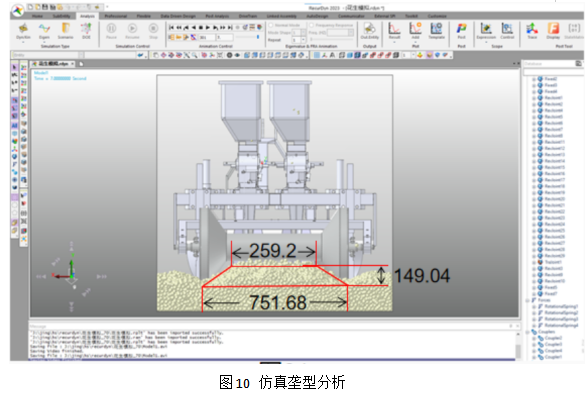This screenshot has width=587, height=396.
Task: Select the Frequency Response radio option
Action: (311, 25)
